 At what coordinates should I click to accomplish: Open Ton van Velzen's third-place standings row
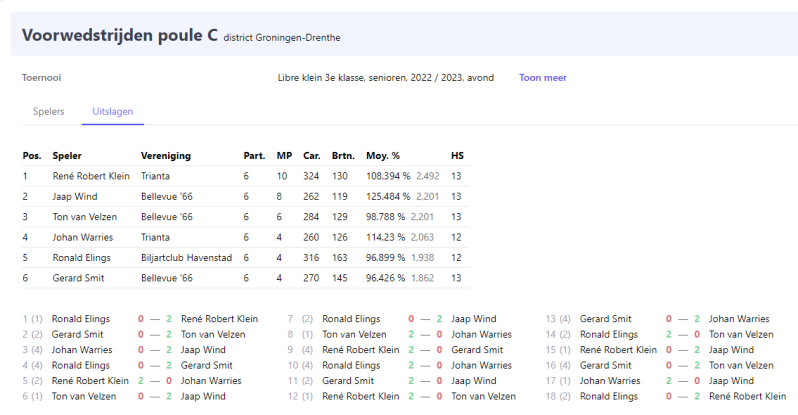tap(83, 217)
